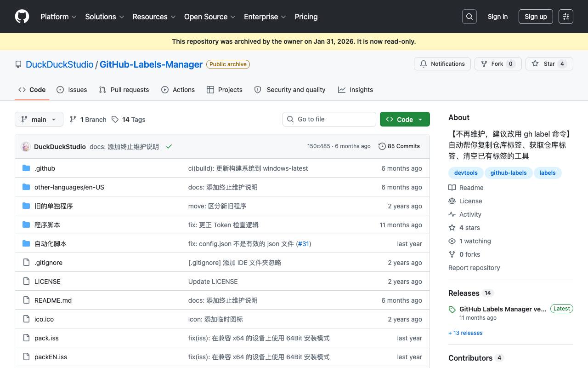
Task: Click the .gitignore file icon
Action: [26, 263]
